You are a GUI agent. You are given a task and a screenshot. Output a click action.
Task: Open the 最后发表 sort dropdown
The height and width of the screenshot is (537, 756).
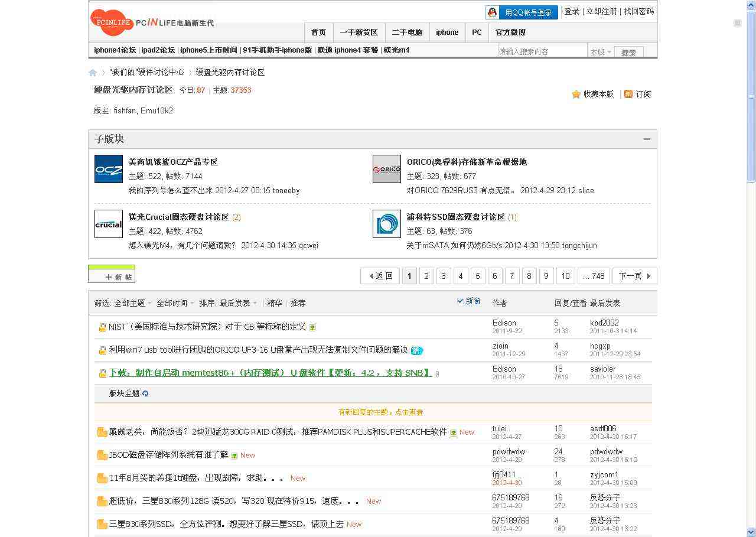coord(239,303)
